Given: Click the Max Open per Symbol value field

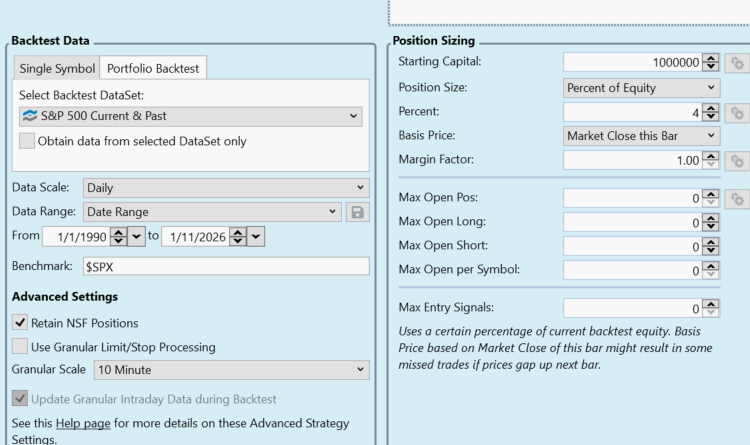Looking at the screenshot, I should click(x=632, y=270).
